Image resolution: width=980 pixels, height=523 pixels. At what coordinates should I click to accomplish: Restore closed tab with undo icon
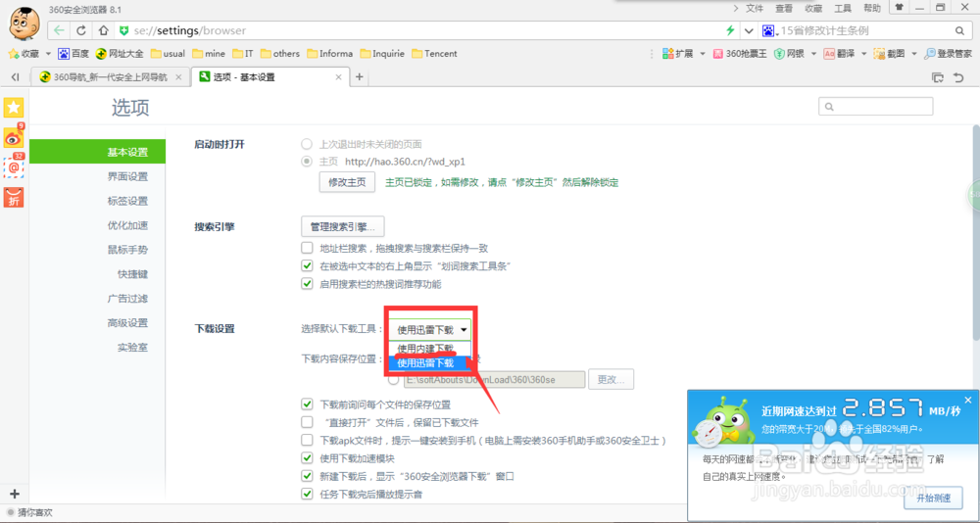tap(958, 77)
